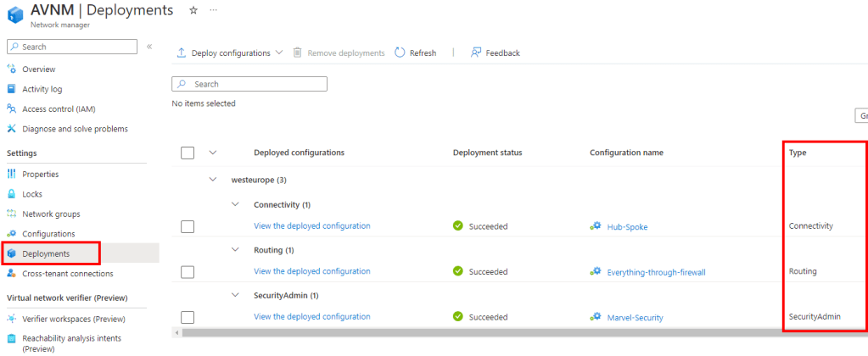Click the Feedback icon in toolbar

[476, 53]
